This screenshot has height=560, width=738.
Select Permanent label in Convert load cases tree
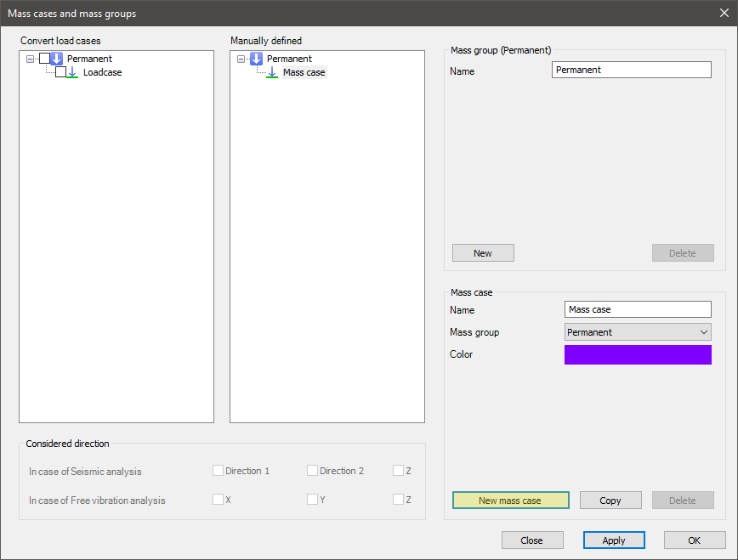click(x=89, y=59)
